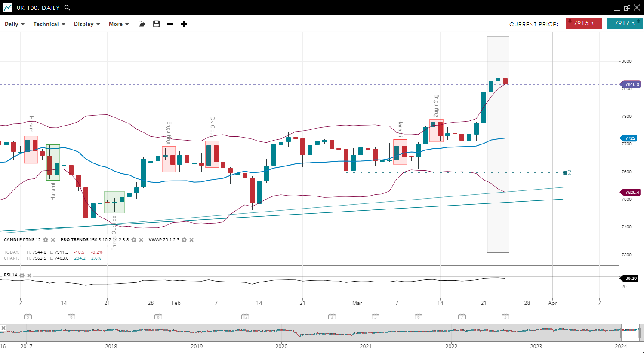This screenshot has height=353, width=644.
Task: Click the range slider handle on overview timeline
Action: click(x=621, y=333)
